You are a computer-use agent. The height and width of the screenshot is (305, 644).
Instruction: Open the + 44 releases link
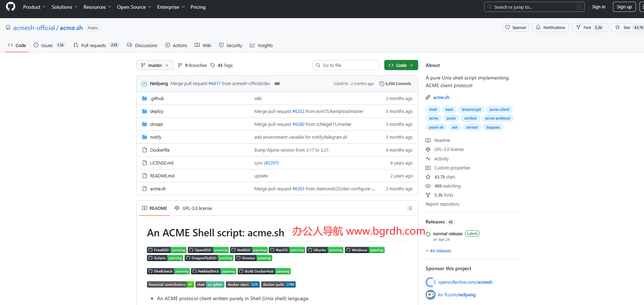pyautogui.click(x=438, y=251)
